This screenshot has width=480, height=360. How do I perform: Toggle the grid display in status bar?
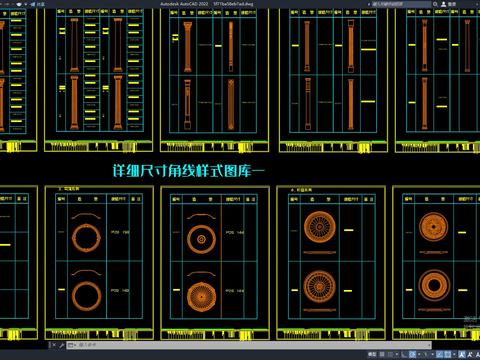(382, 354)
